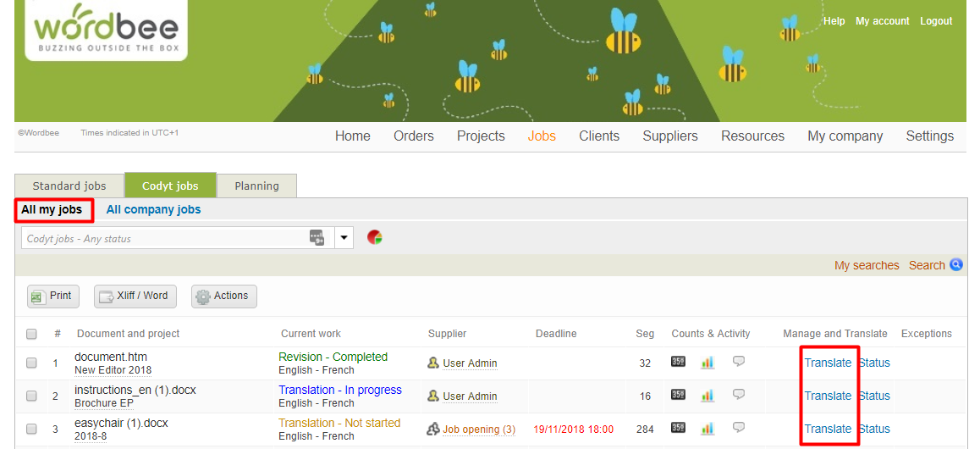The image size is (980, 449).
Task: Click the blue search magnifier icon
Action: pyautogui.click(x=956, y=265)
